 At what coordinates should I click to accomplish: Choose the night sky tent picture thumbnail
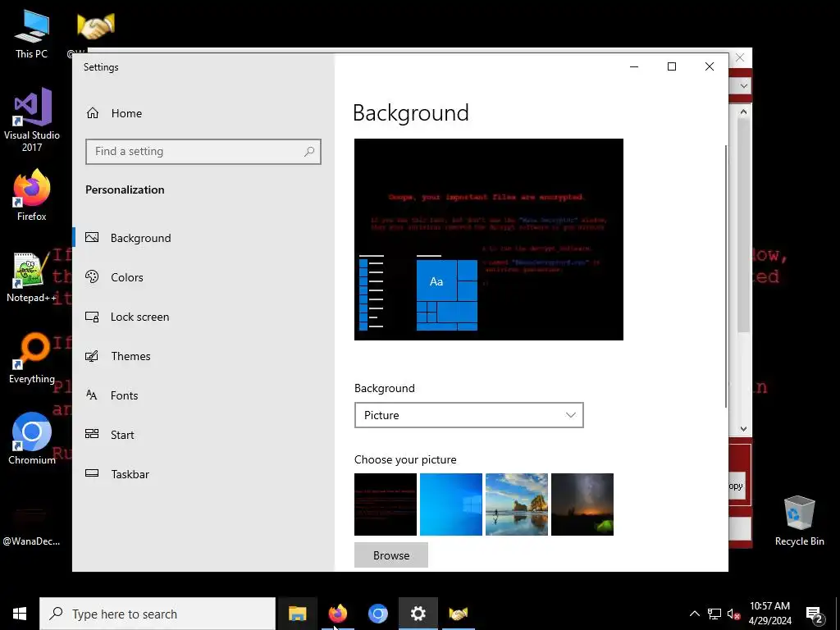(x=582, y=504)
